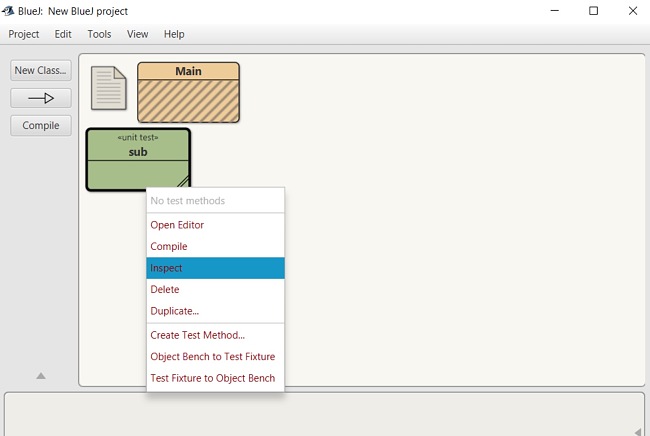Open the Help menu
The height and width of the screenshot is (436, 650).
pyautogui.click(x=174, y=34)
